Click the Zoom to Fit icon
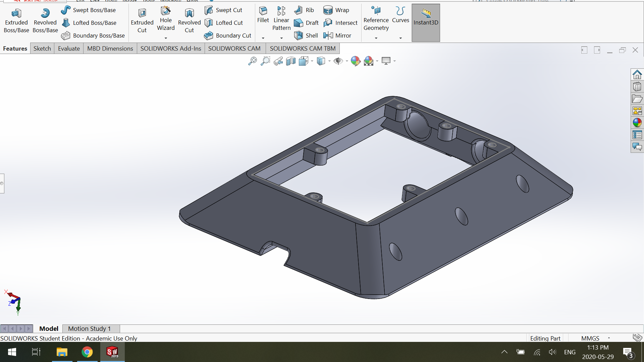Viewport: 644px width, 362px height. point(252,61)
